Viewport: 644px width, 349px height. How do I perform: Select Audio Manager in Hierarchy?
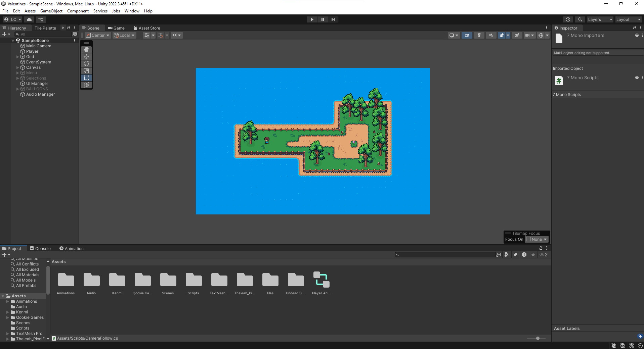click(x=40, y=94)
